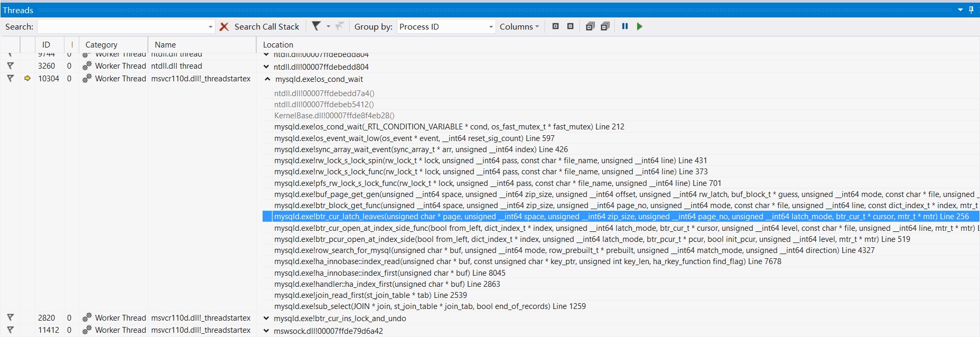The width and height of the screenshot is (980, 337).
Task: Click the Collapse Groups icon
Action: [570, 26]
